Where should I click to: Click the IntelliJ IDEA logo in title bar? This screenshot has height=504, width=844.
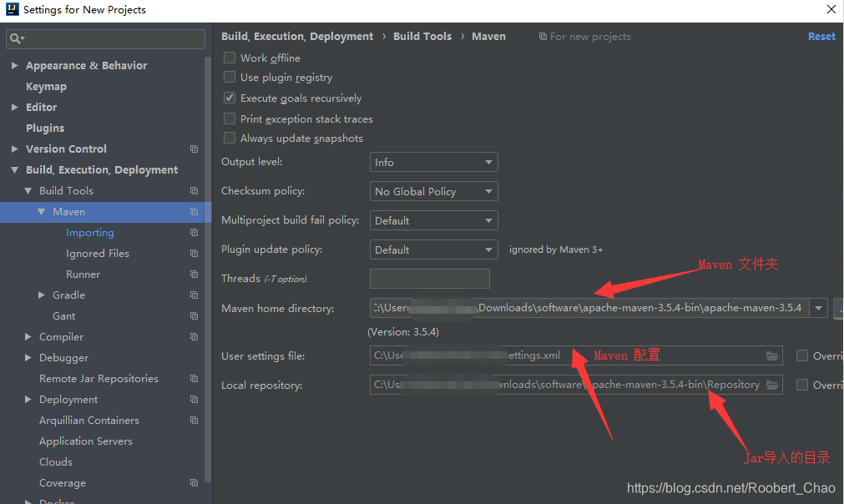point(12,9)
